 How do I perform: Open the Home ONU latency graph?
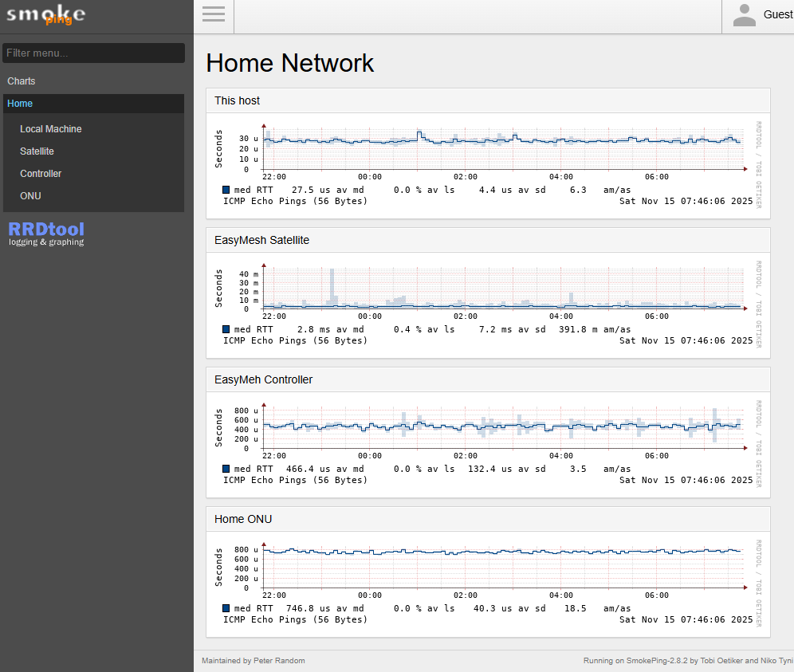click(488, 583)
